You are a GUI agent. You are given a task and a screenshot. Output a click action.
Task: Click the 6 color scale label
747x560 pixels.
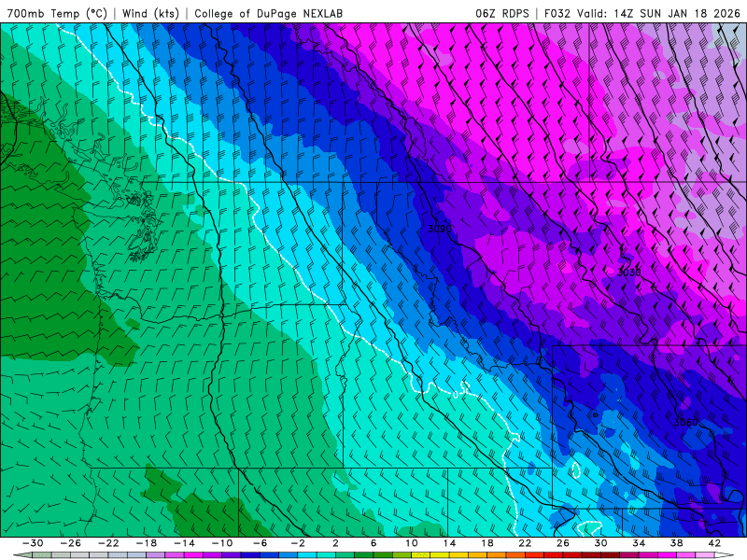pos(373,543)
